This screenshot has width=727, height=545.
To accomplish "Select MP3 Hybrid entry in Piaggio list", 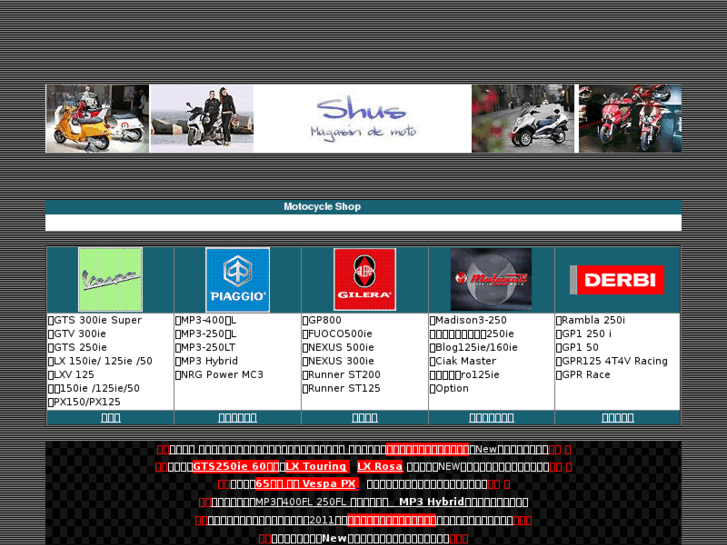I will 206,361.
